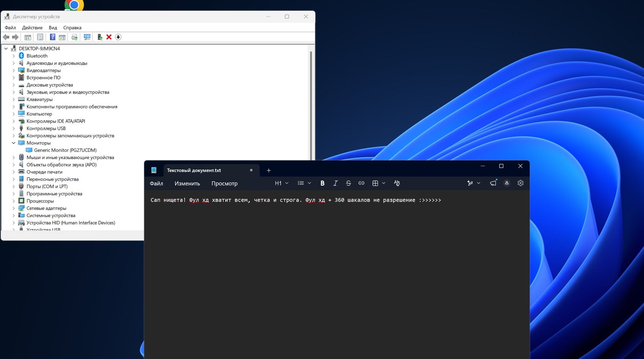The image size is (644, 359).
Task: Open the Notepad account profile icon
Action: [507, 183]
